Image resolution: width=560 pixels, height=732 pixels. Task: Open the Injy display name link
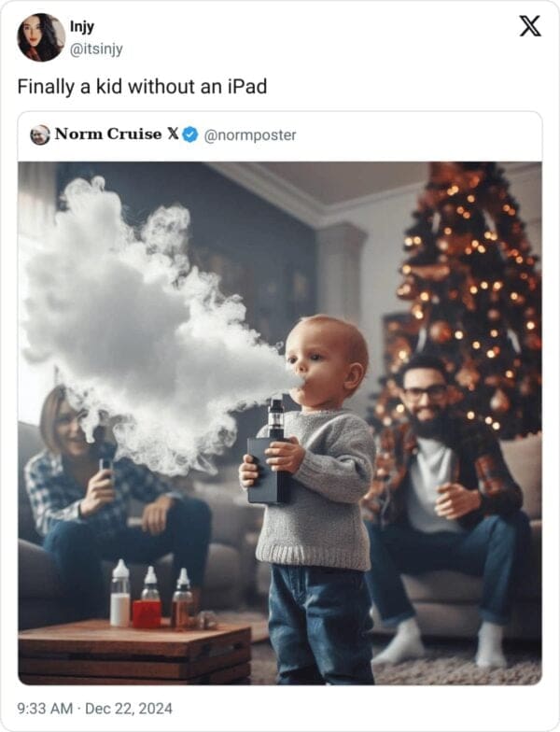coord(82,27)
